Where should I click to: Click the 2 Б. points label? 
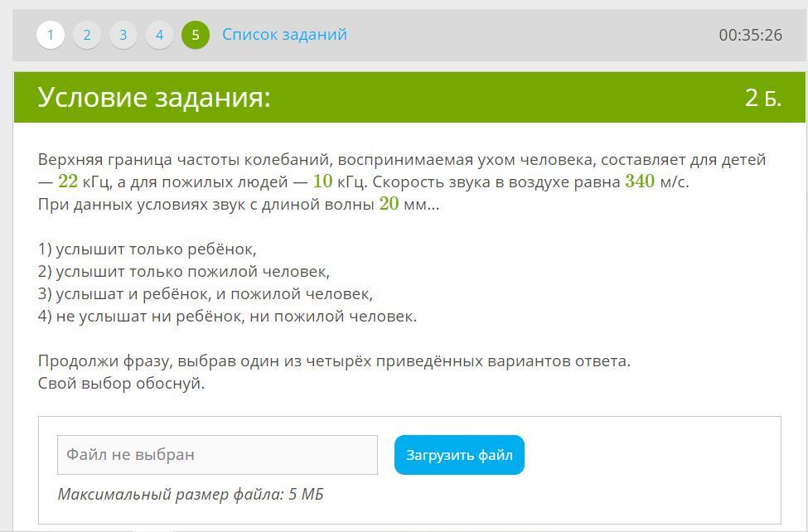[763, 98]
